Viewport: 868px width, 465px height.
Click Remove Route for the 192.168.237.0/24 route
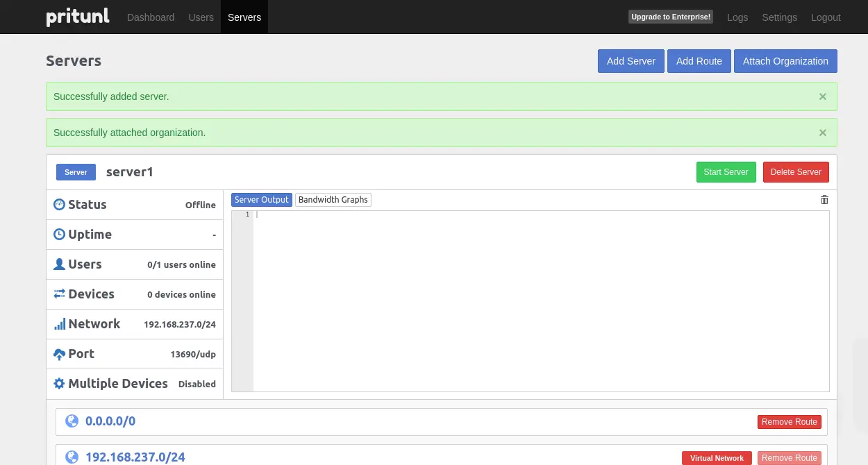click(x=790, y=458)
